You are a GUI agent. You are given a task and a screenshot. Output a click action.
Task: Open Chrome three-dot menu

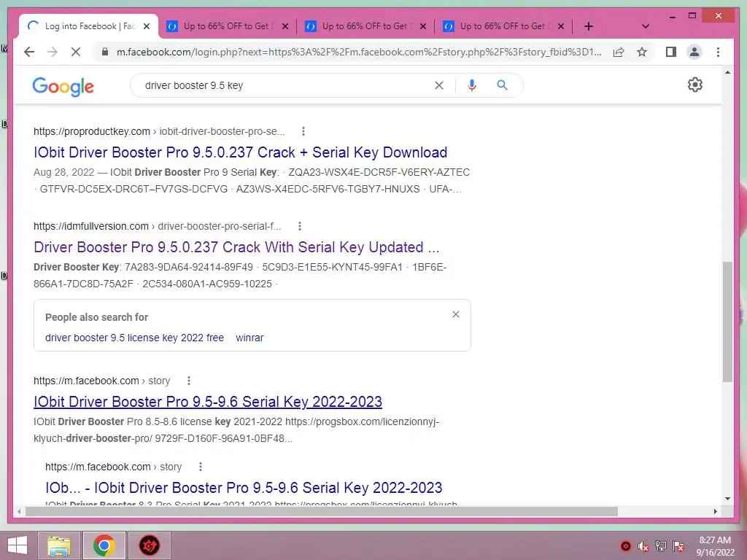(718, 52)
